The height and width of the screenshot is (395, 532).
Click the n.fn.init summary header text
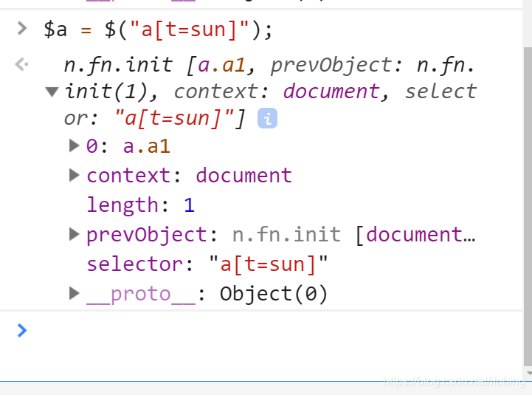[270, 92]
